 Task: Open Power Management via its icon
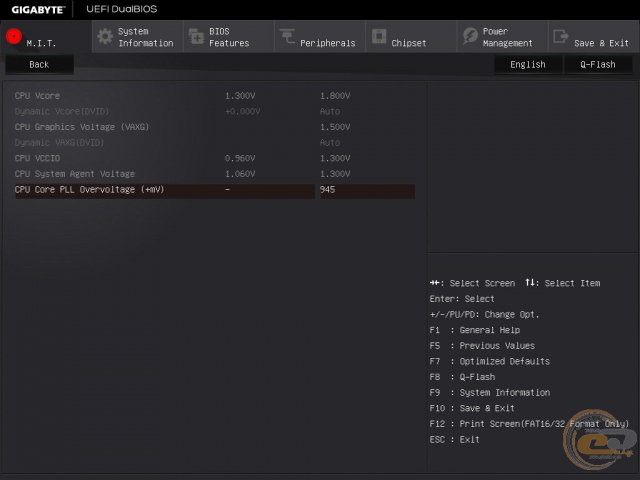(470, 37)
